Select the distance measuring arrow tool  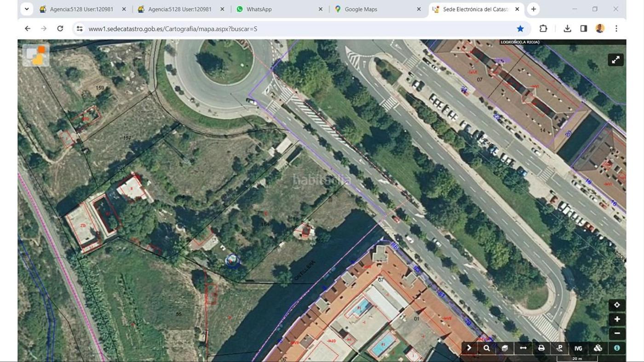point(523,348)
